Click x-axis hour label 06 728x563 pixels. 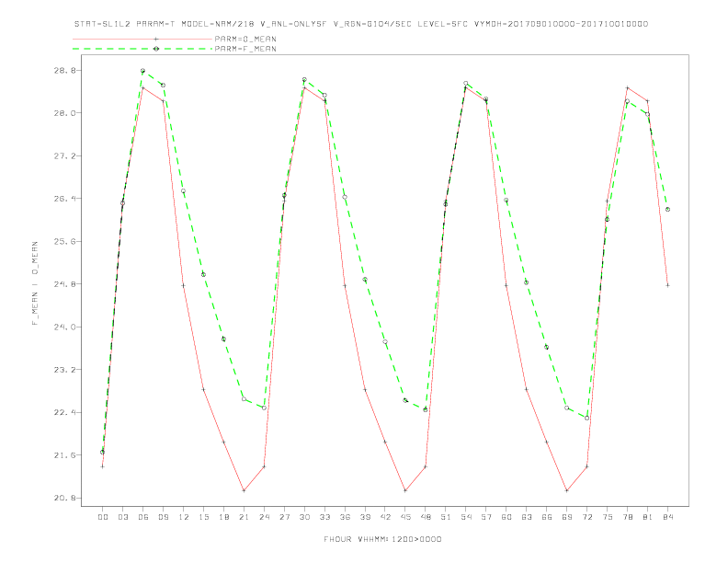[x=143, y=517]
